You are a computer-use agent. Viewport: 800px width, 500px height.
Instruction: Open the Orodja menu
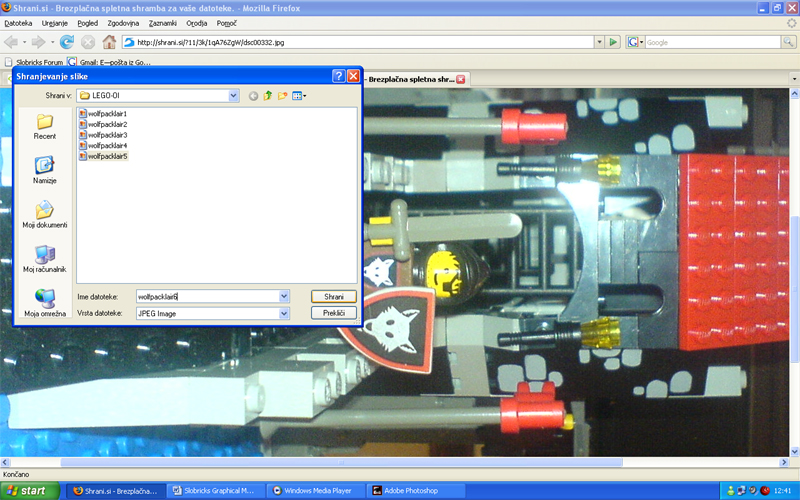coord(196,23)
